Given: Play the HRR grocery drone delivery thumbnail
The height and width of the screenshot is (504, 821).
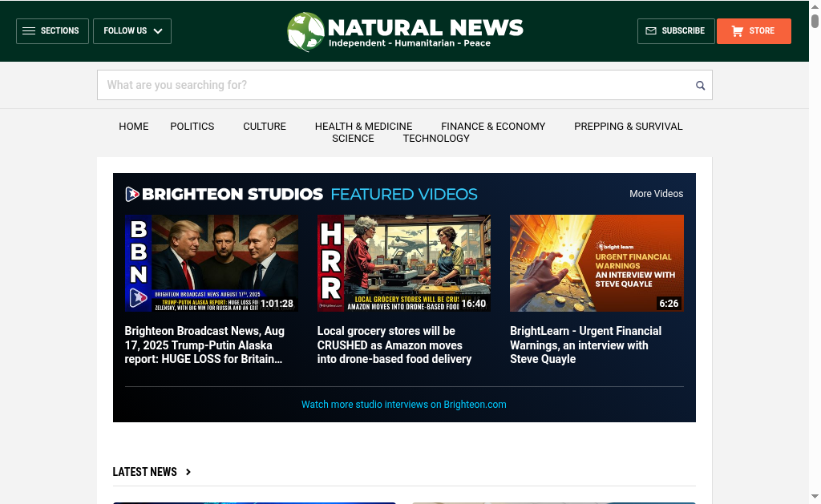Looking at the screenshot, I should 404,263.
